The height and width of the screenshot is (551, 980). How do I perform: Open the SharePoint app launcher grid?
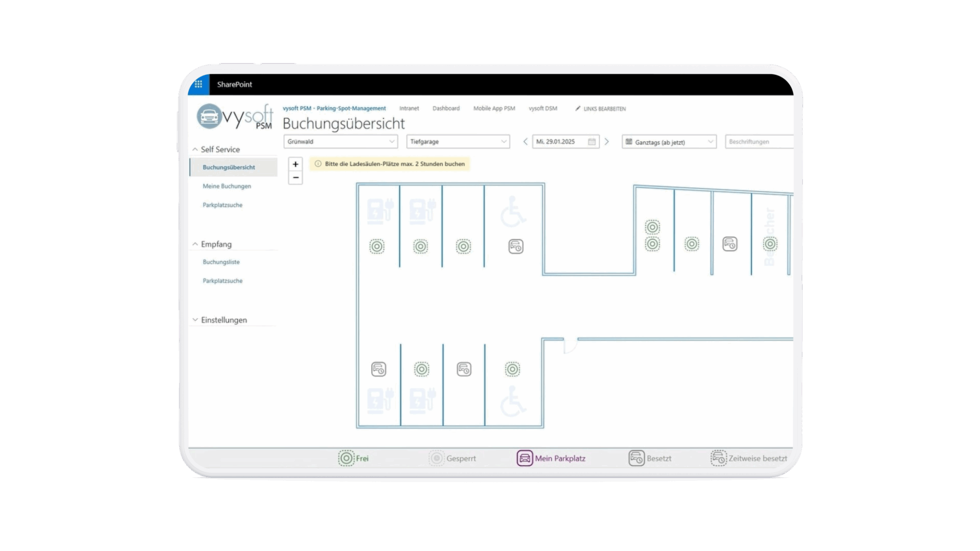click(x=198, y=84)
